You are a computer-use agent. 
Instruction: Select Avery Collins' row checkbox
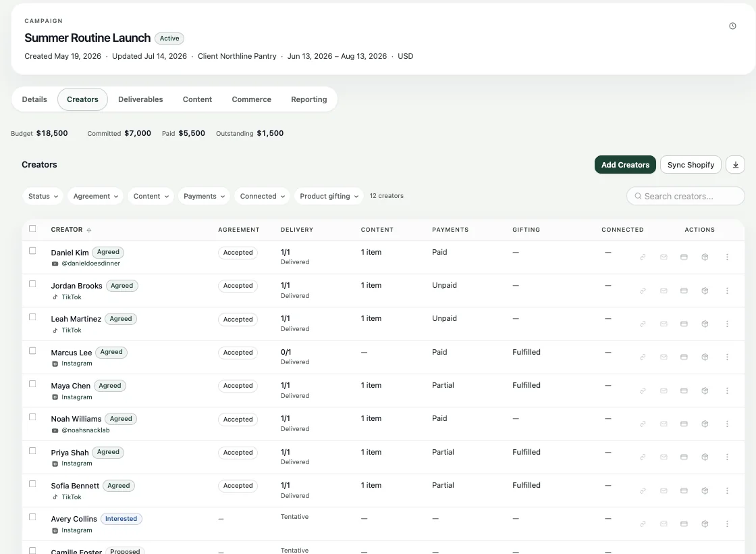[x=32, y=517]
